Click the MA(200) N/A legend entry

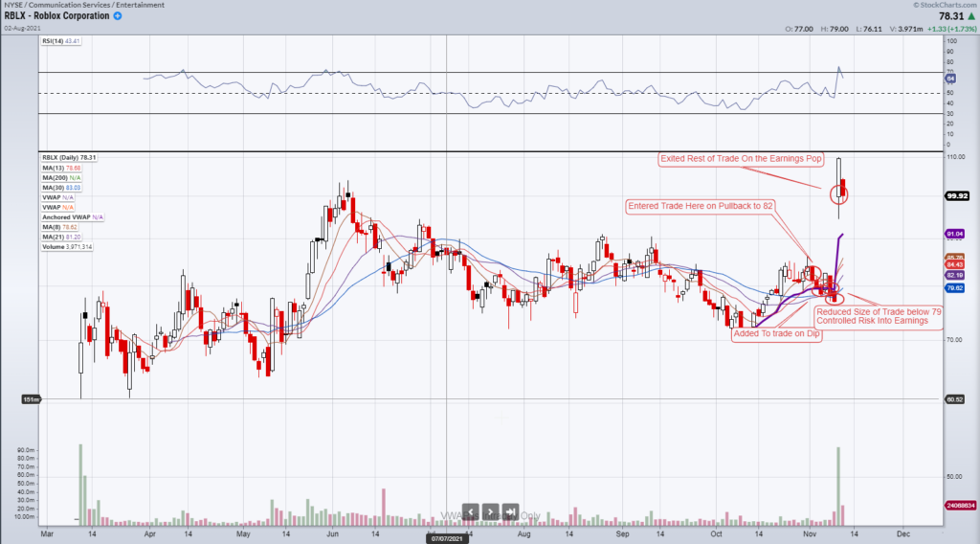pyautogui.click(x=61, y=177)
